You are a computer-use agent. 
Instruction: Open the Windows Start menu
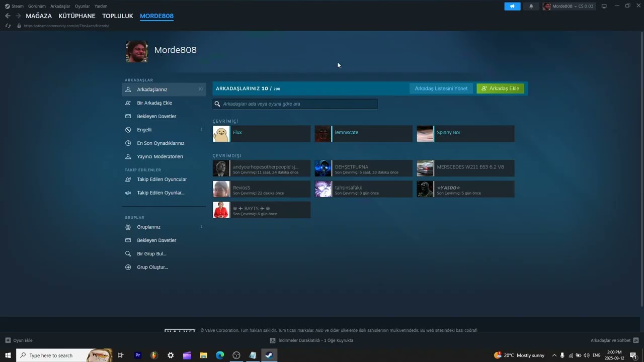click(8, 355)
